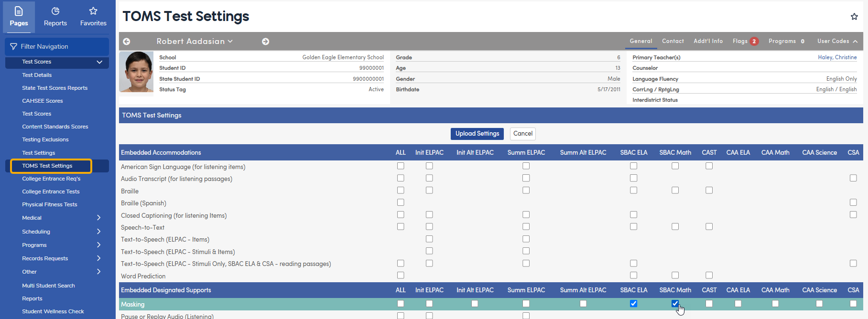Open Test Settings page
The height and width of the screenshot is (319, 868).
point(39,153)
